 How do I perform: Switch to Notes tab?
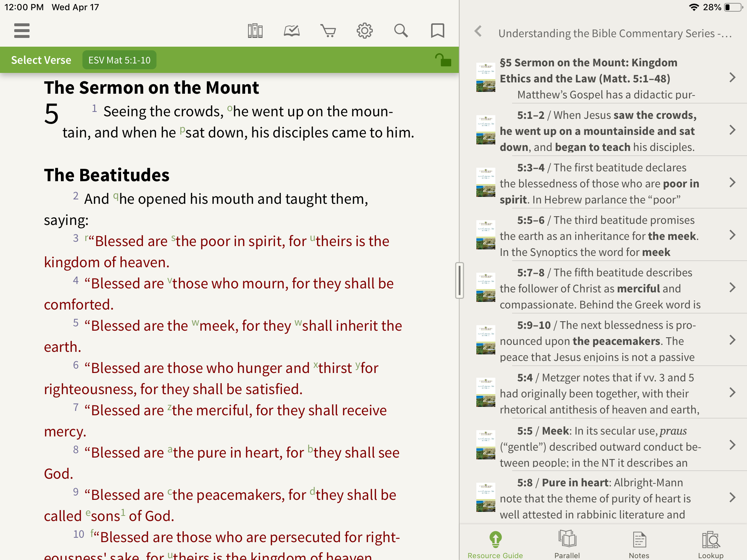point(639,544)
